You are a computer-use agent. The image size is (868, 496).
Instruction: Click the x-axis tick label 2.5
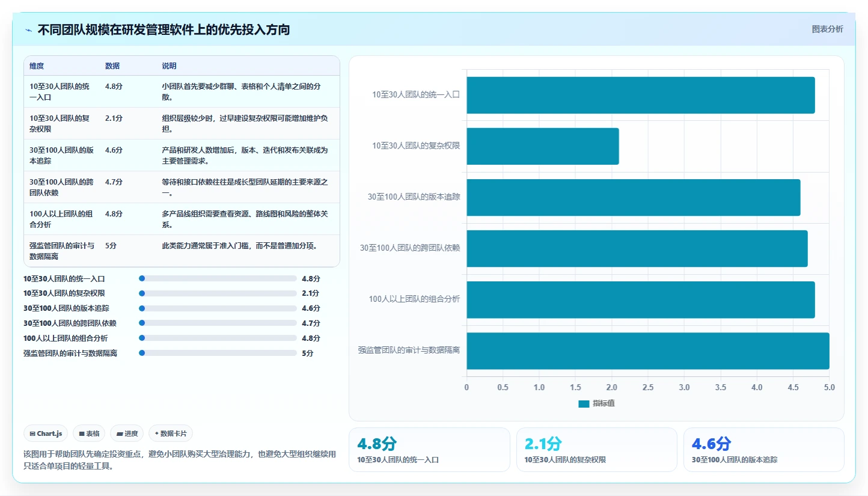click(x=648, y=388)
